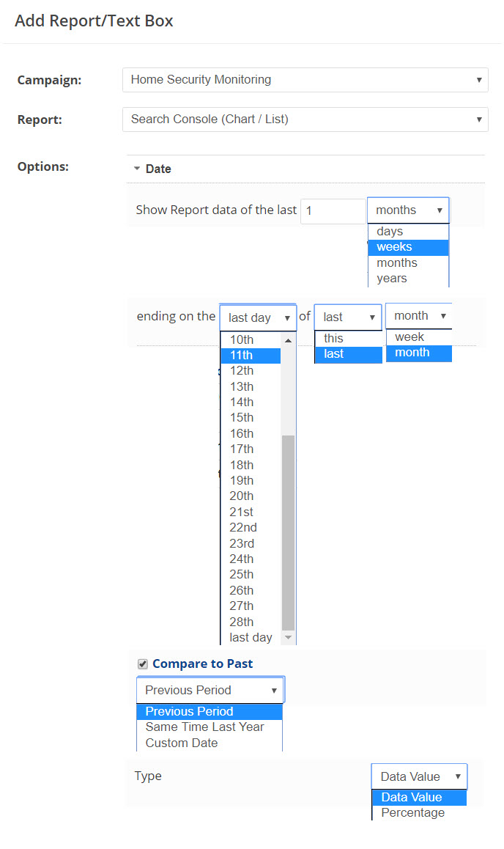The width and height of the screenshot is (504, 849).
Task: Click the number of periods input field
Action: (x=333, y=211)
